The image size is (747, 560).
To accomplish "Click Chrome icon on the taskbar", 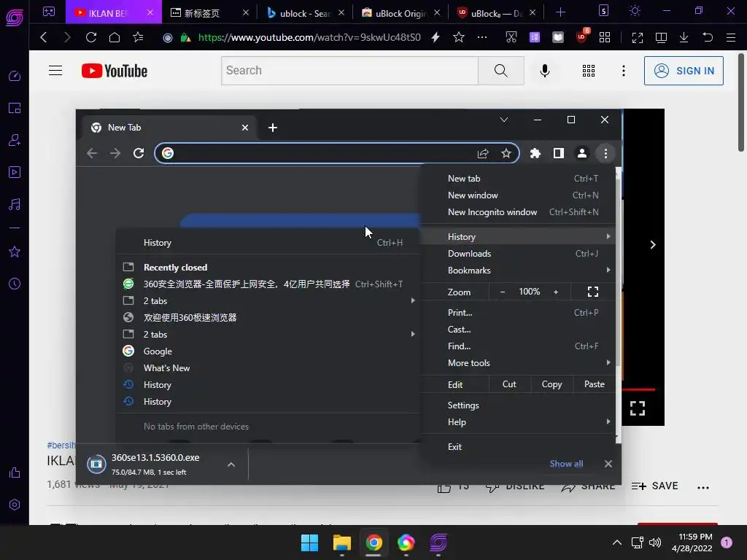I will pos(373,542).
